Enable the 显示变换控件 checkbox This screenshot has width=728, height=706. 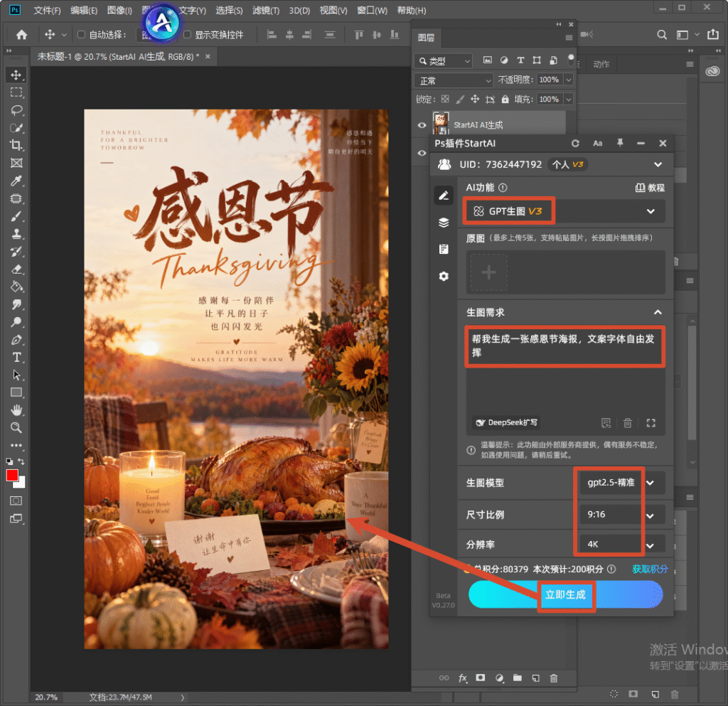pos(188,34)
